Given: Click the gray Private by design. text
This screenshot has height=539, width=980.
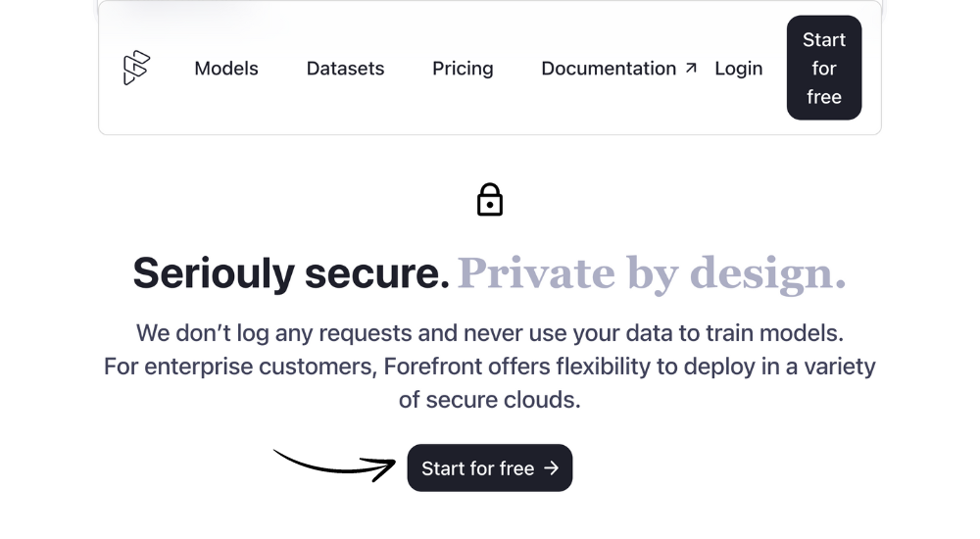Looking at the screenshot, I should point(652,273).
